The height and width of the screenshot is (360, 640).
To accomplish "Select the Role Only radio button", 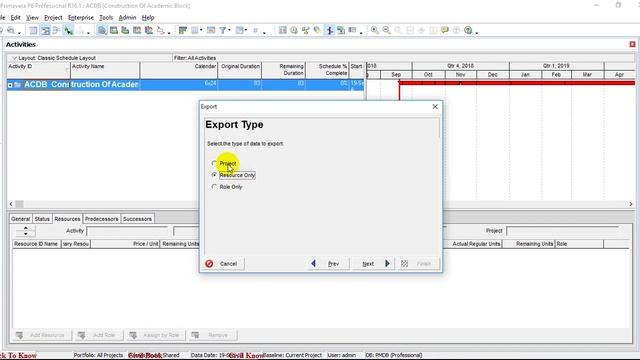I will [214, 187].
